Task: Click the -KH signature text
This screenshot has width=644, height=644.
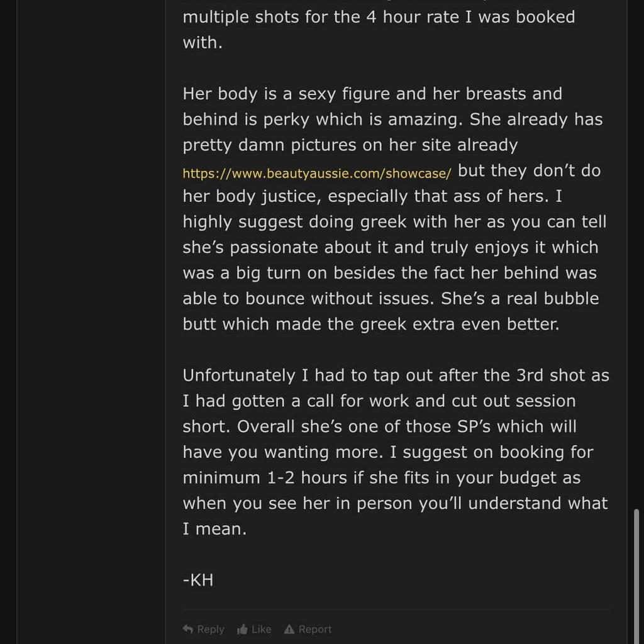Action: (198, 579)
